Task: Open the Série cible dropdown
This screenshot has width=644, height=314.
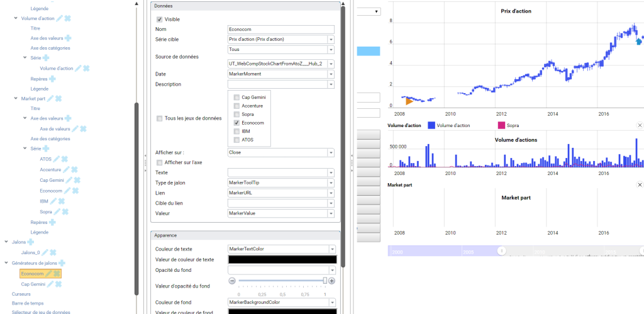Action: click(x=331, y=40)
